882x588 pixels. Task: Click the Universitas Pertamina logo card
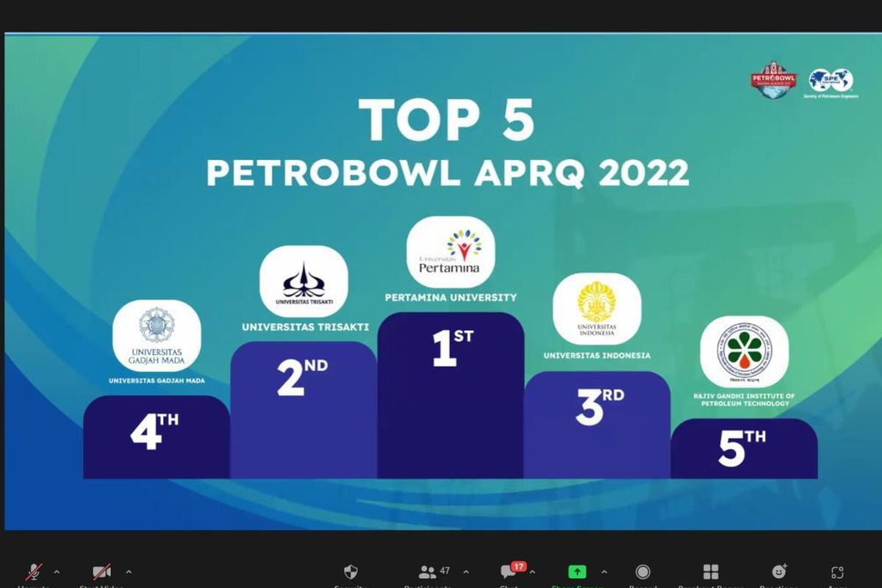(x=451, y=252)
